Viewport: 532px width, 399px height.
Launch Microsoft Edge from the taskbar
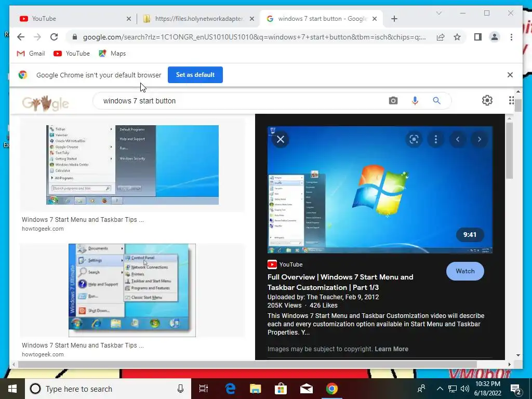[x=230, y=389]
